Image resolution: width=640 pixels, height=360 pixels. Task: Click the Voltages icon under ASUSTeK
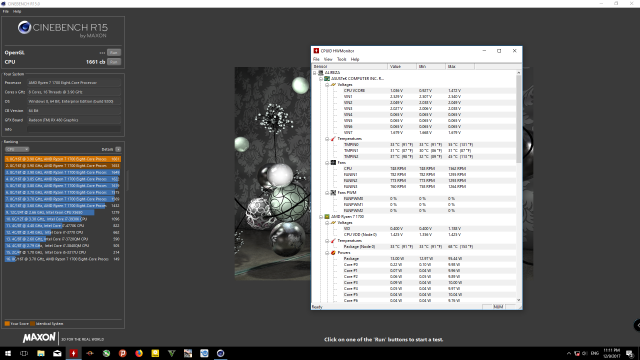coord(333,84)
